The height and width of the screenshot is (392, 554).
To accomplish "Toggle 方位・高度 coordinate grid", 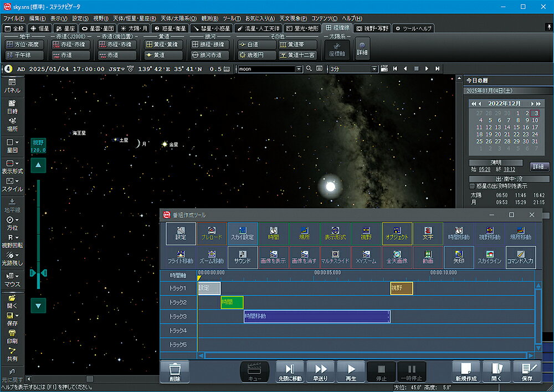I will pyautogui.click(x=24, y=44).
